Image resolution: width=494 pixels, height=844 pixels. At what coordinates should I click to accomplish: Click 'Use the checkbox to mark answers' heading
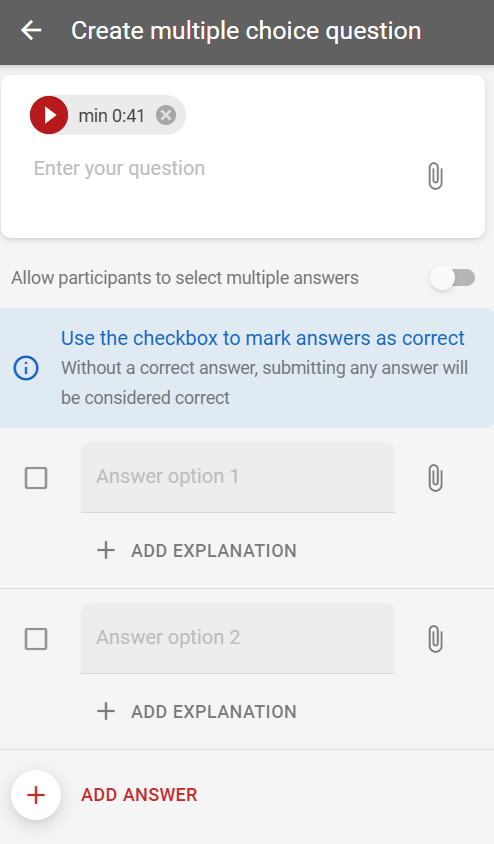point(263,338)
